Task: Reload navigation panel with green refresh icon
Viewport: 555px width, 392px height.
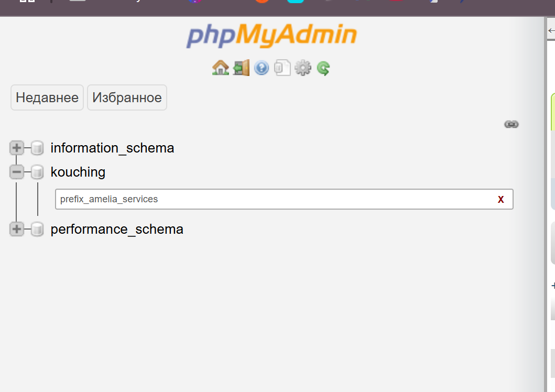Action: (323, 68)
